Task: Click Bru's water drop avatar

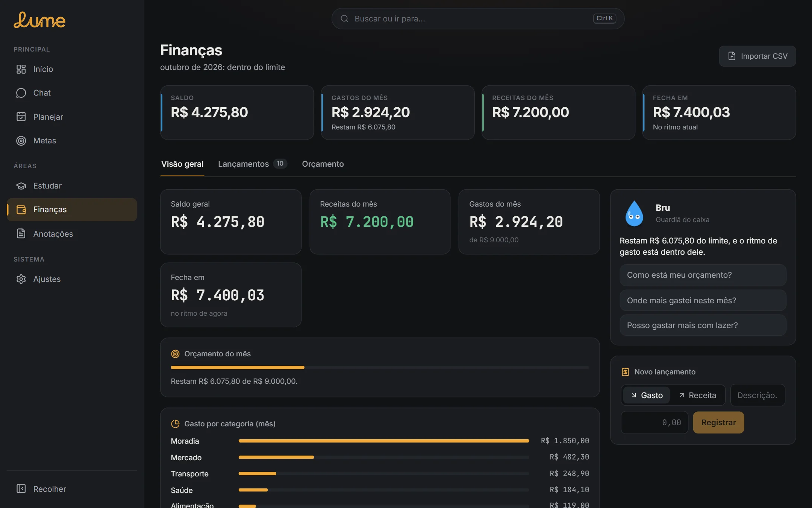Action: 634,213
